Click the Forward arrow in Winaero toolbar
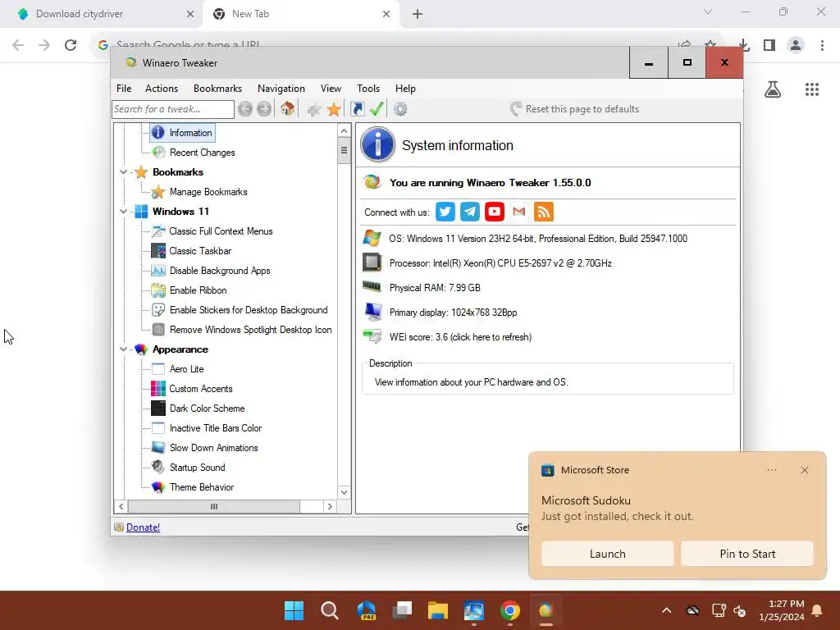 [264, 109]
